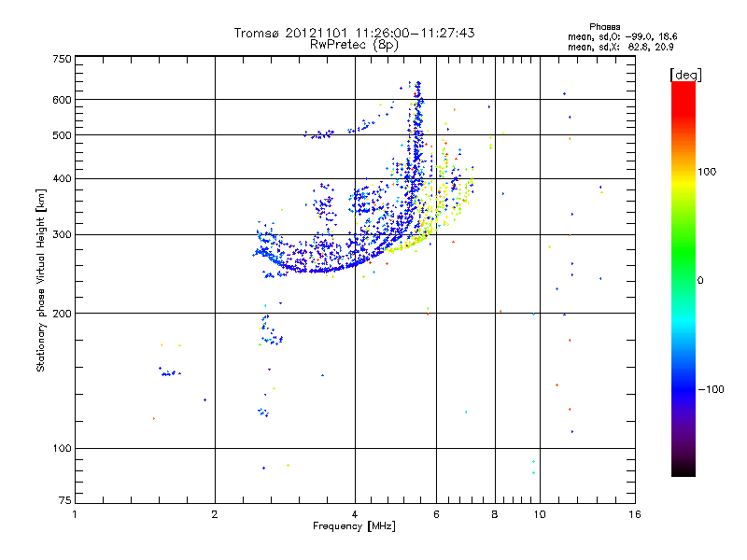Click the y-axis tick label '600'
Screen dimensions: 747x560
tap(62, 100)
